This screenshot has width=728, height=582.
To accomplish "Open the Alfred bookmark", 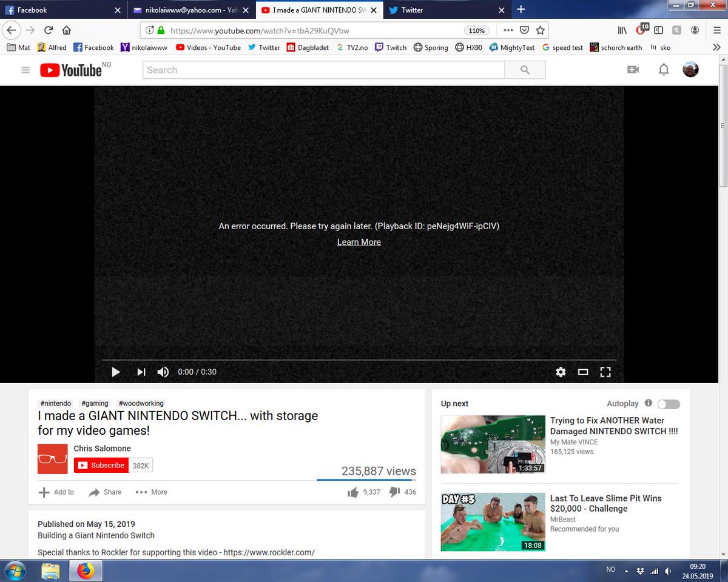I will coord(52,47).
